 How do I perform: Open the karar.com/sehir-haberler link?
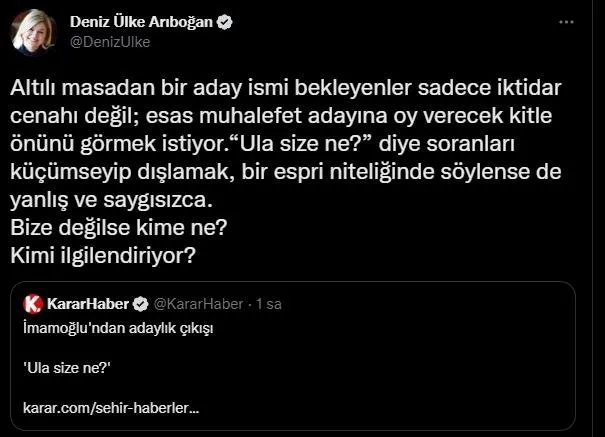click(x=110, y=408)
